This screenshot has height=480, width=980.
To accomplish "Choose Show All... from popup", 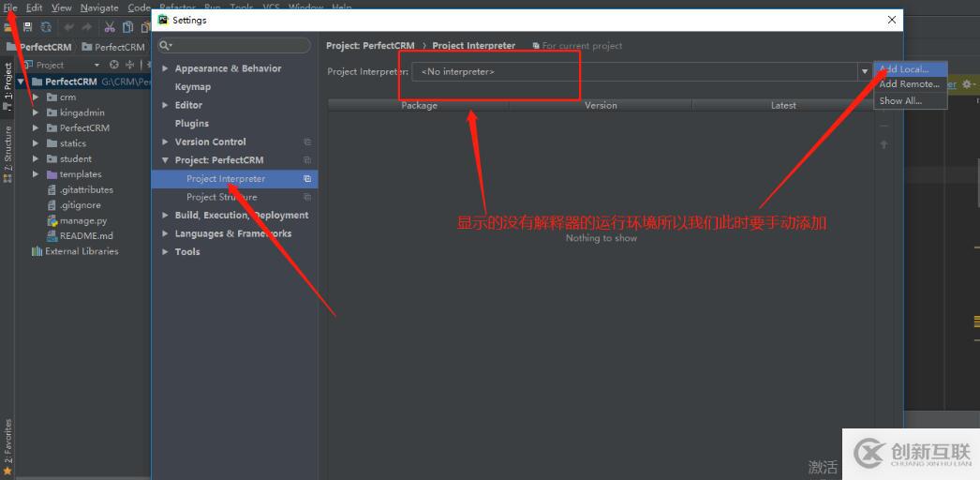I will pos(911,100).
